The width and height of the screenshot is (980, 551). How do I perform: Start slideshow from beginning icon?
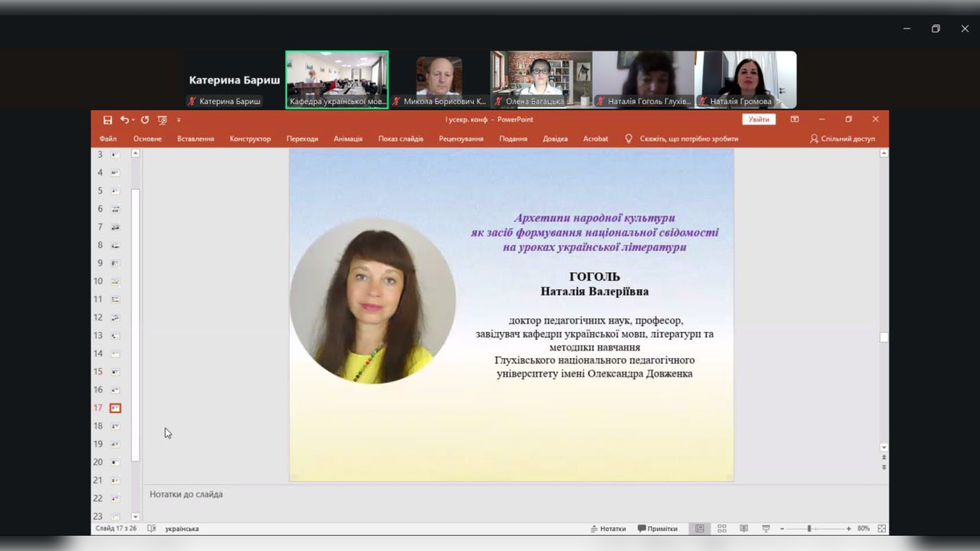(162, 120)
